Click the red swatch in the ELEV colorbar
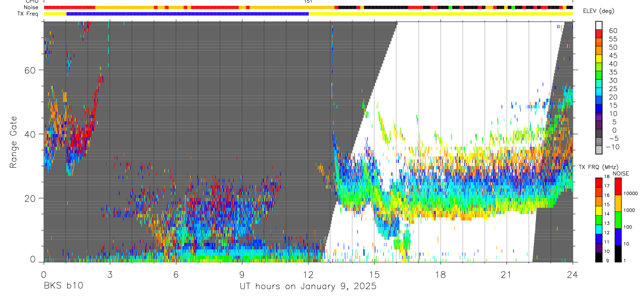Viewport: 644px width, 297px height. click(x=600, y=34)
